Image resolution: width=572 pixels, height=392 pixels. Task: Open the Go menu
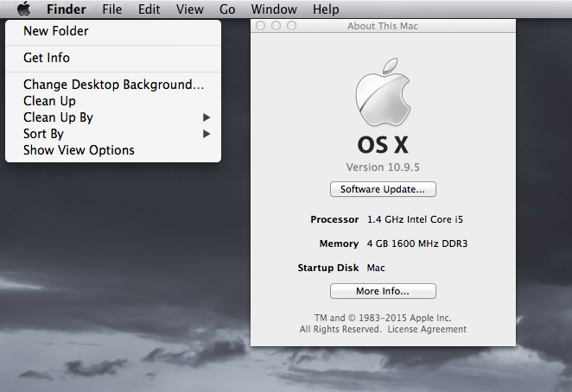[x=227, y=9]
